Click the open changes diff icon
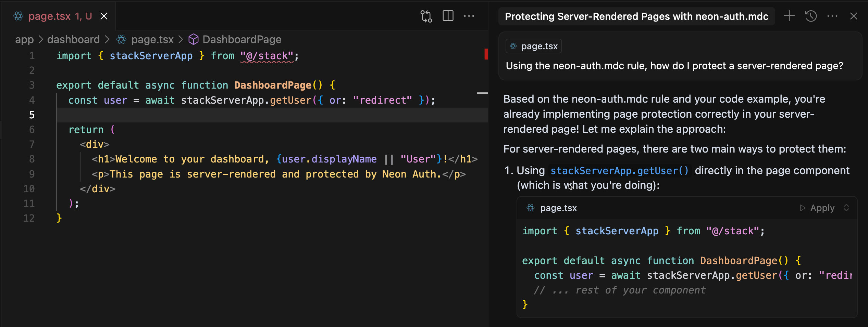868x327 pixels. [426, 16]
